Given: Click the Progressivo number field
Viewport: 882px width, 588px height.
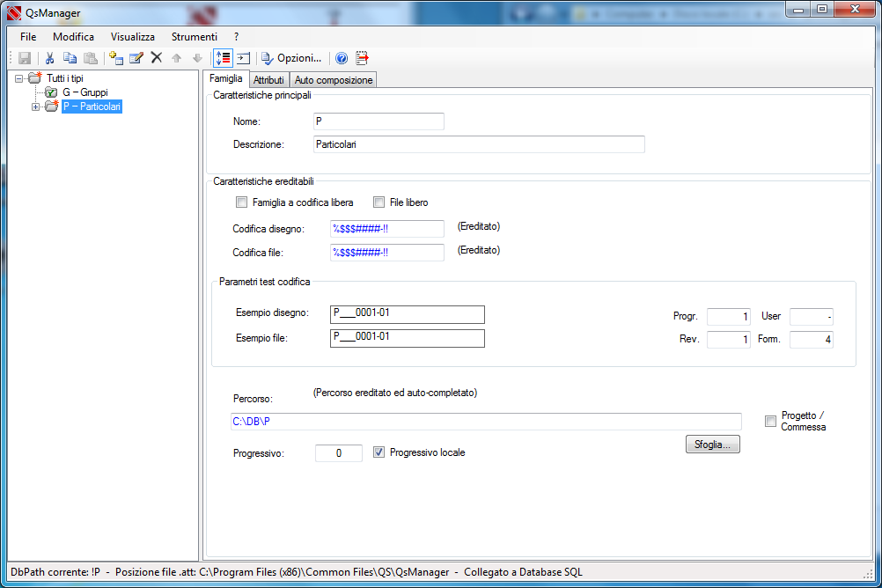Looking at the screenshot, I should tap(339, 453).
